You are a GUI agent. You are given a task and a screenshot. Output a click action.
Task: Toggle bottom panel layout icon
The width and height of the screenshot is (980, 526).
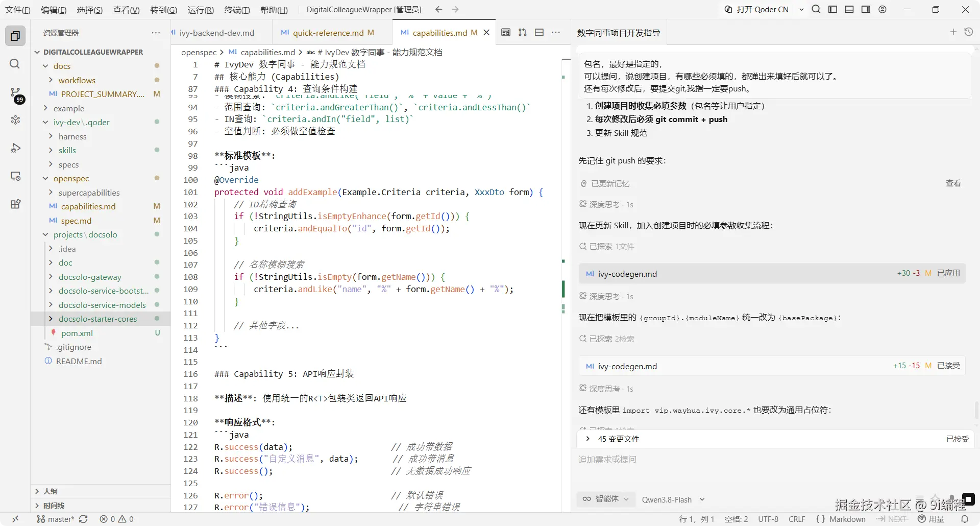pos(849,9)
